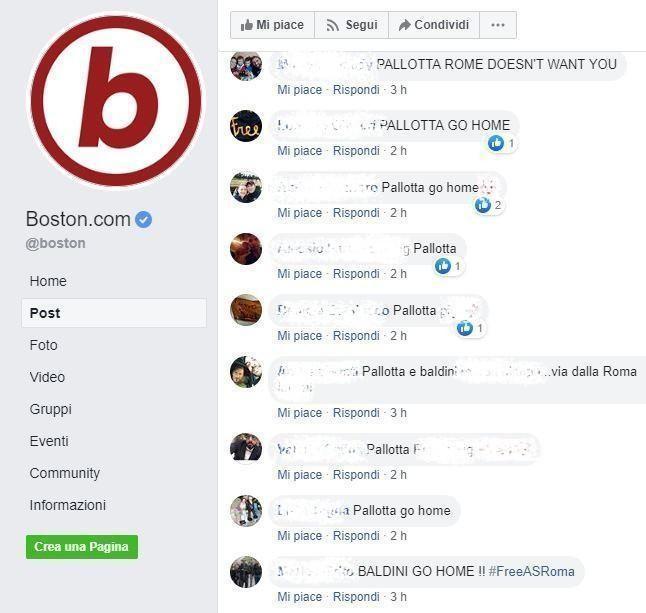
Task: Go to the Video section
Action: [47, 377]
